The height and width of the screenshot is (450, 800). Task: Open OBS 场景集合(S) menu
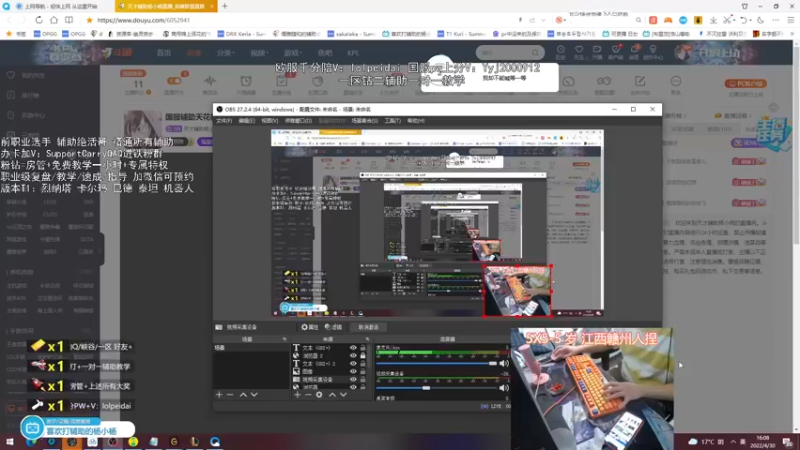point(364,121)
